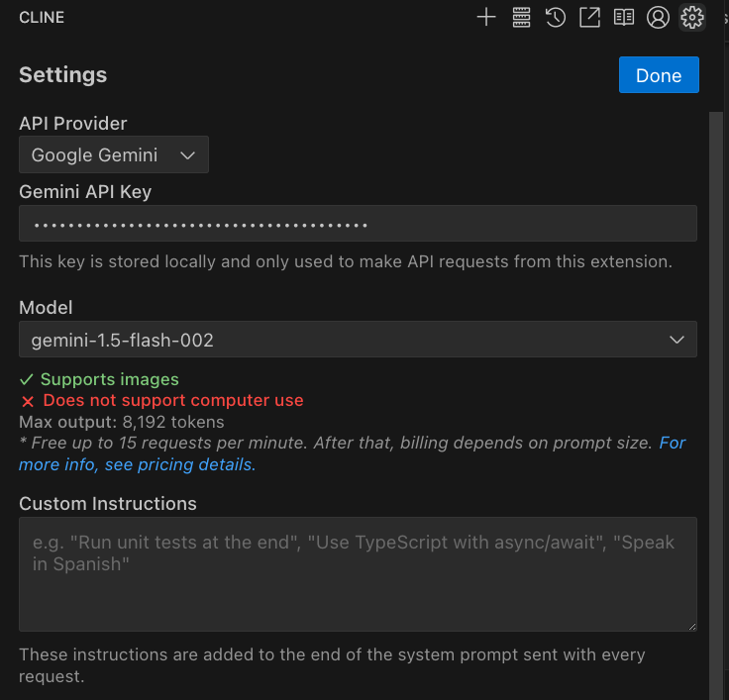Image resolution: width=729 pixels, height=700 pixels.
Task: Open Cline in editor pop-out icon
Action: [x=589, y=17]
